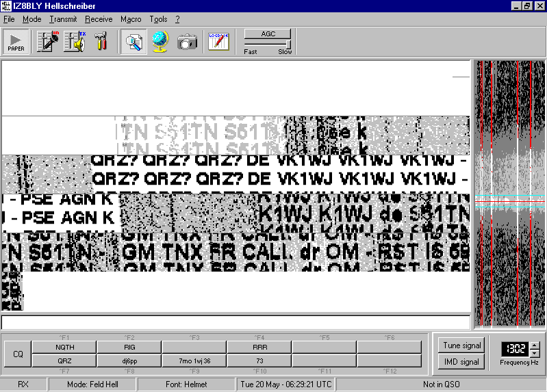Click the IMD signal button
Screen dimensions: 547x392
click(461, 362)
